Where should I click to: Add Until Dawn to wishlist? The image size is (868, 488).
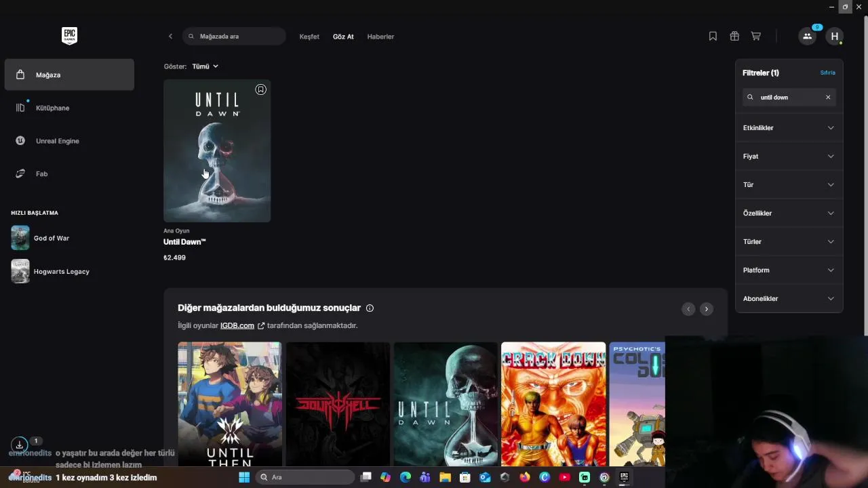[261, 89]
